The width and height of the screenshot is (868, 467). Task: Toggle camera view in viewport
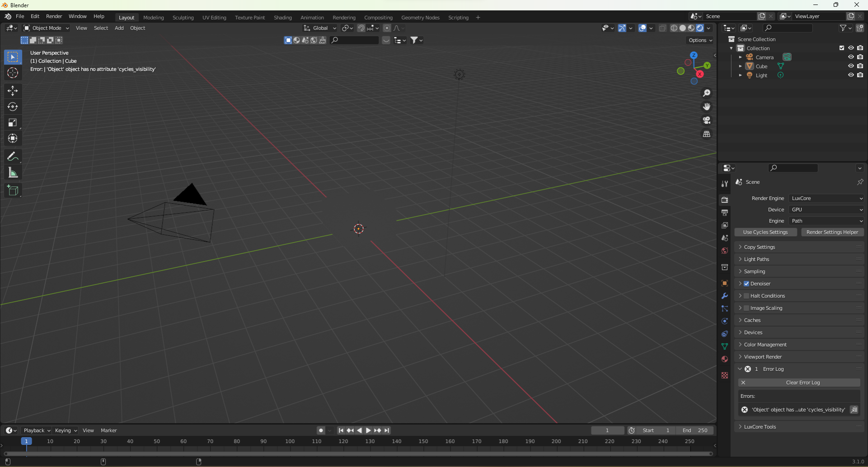[706, 120]
